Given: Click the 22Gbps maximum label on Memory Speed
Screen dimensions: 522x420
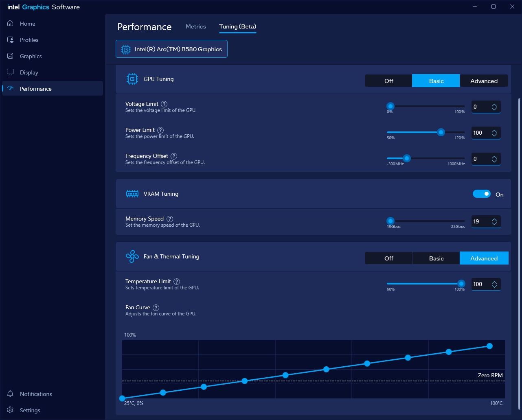Looking at the screenshot, I should point(458,227).
